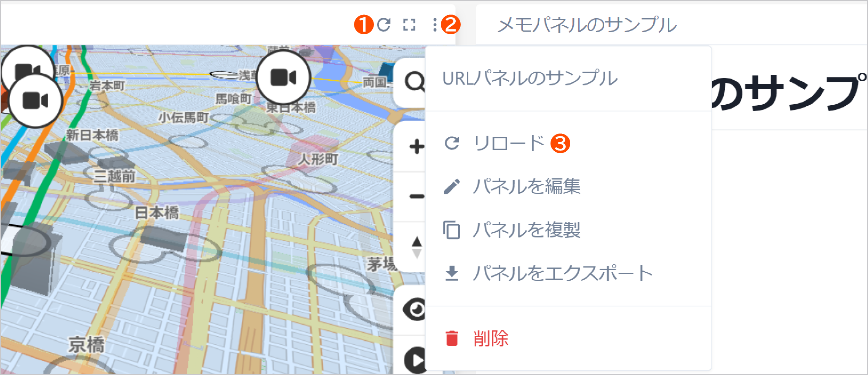Click the play button on map toolbar
The height and width of the screenshot is (375, 868).
click(415, 360)
